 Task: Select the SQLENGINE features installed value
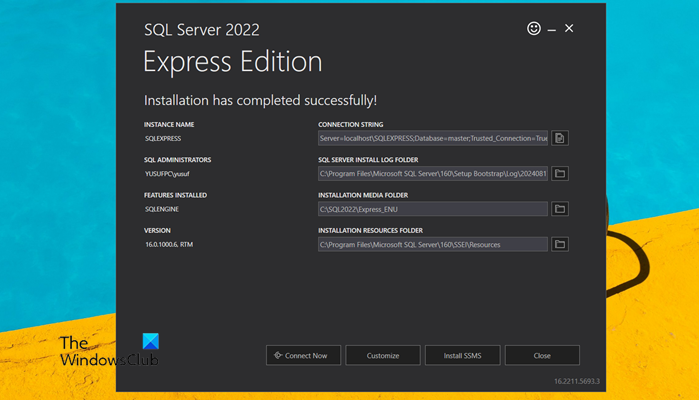162,209
